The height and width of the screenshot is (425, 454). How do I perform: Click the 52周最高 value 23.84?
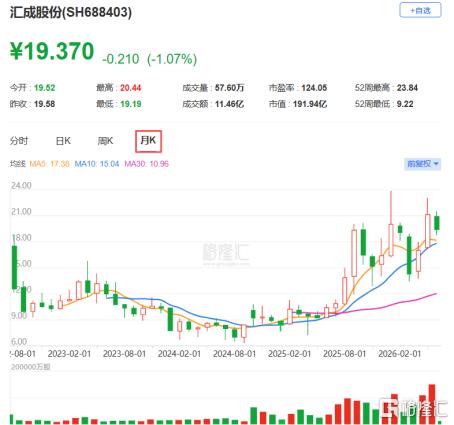pos(407,88)
